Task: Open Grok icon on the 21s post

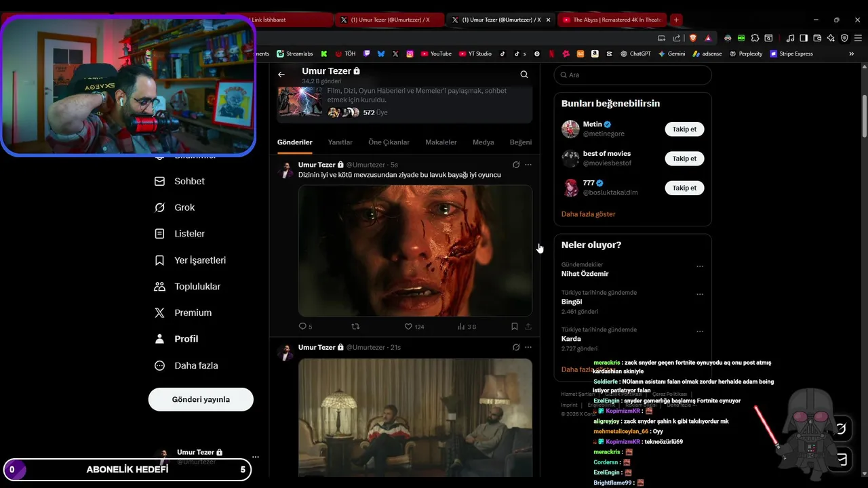Action: (x=516, y=347)
